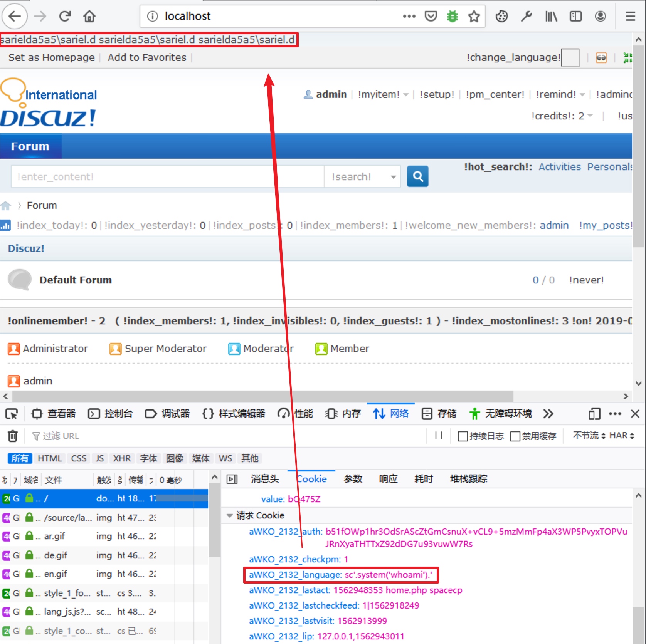
Task: Select the 参数 params tab
Action: (353, 479)
